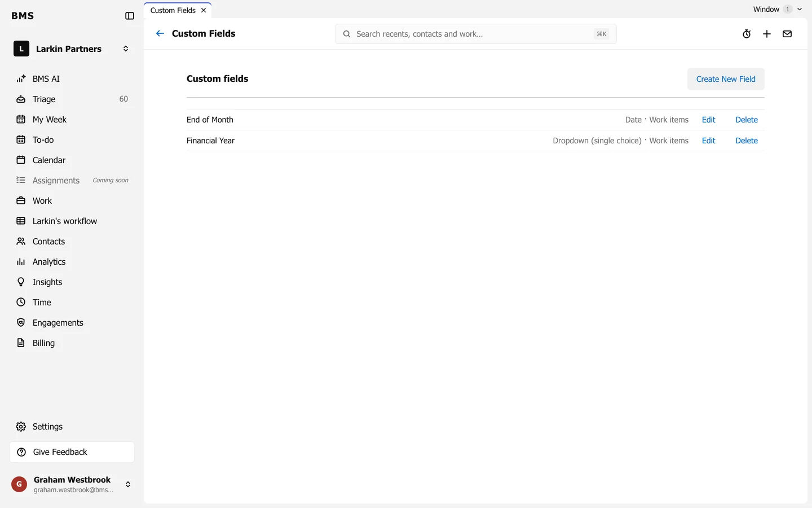Screen dimensions: 812x508
Task: Open the Calendar icon in sidebar
Action: [21, 160]
